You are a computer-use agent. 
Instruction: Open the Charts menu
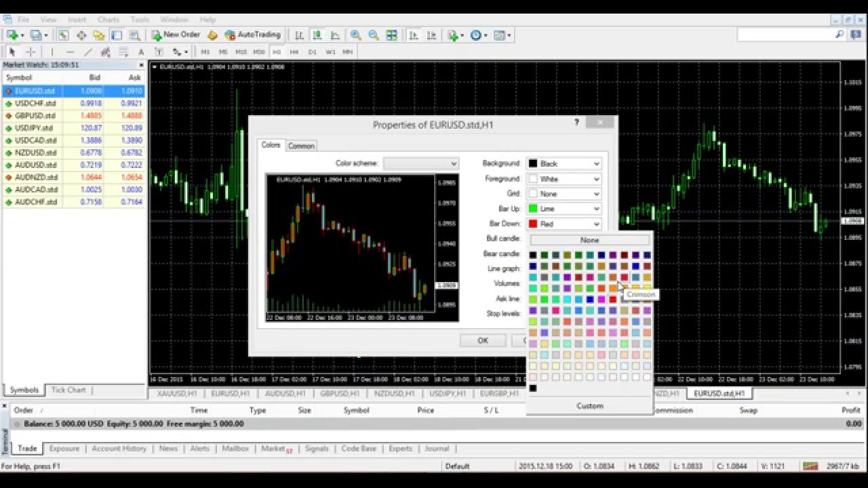(108, 20)
